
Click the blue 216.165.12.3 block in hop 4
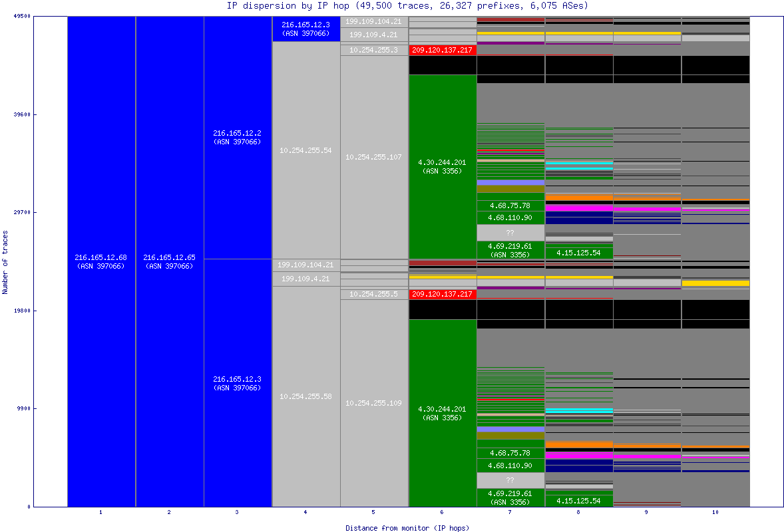pyautogui.click(x=305, y=29)
